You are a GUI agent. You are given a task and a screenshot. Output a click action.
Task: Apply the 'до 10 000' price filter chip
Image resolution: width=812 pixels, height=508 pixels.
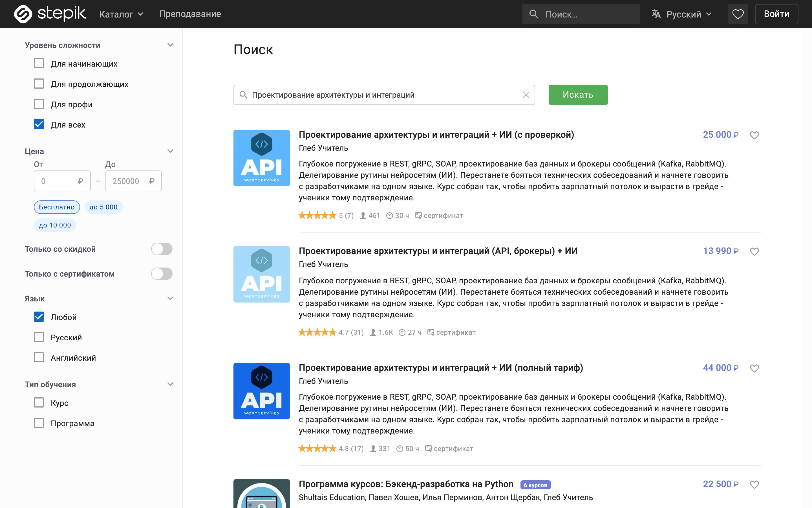point(55,225)
